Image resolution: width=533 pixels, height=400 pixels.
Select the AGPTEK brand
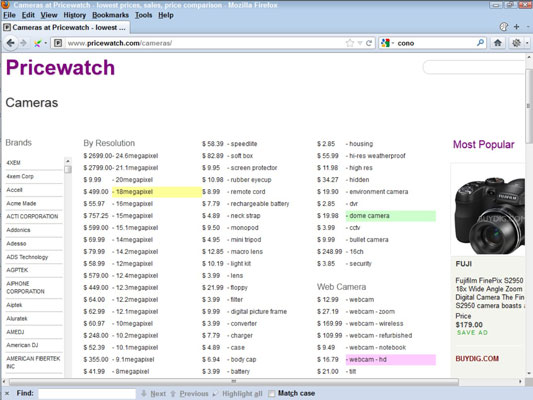pyautogui.click(x=17, y=270)
